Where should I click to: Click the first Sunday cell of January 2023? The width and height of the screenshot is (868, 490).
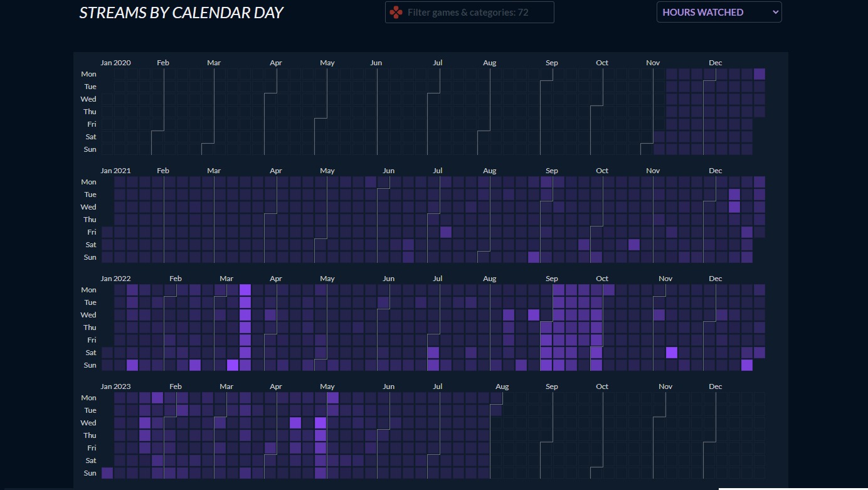point(107,473)
